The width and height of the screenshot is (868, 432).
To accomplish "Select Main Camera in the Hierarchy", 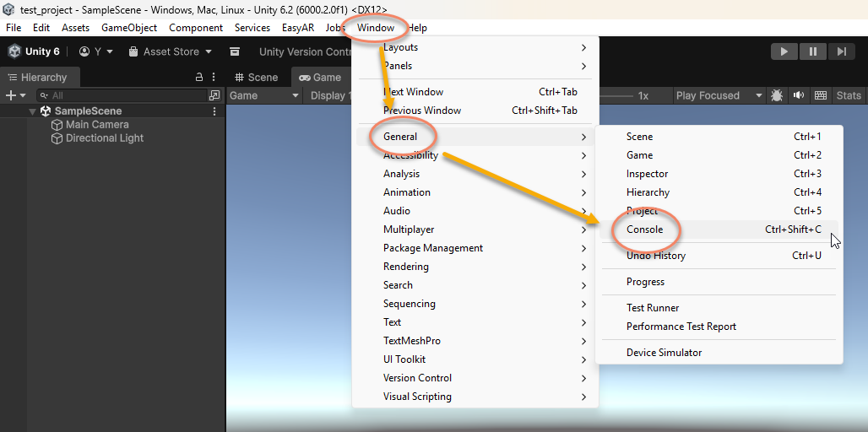I will pos(97,125).
